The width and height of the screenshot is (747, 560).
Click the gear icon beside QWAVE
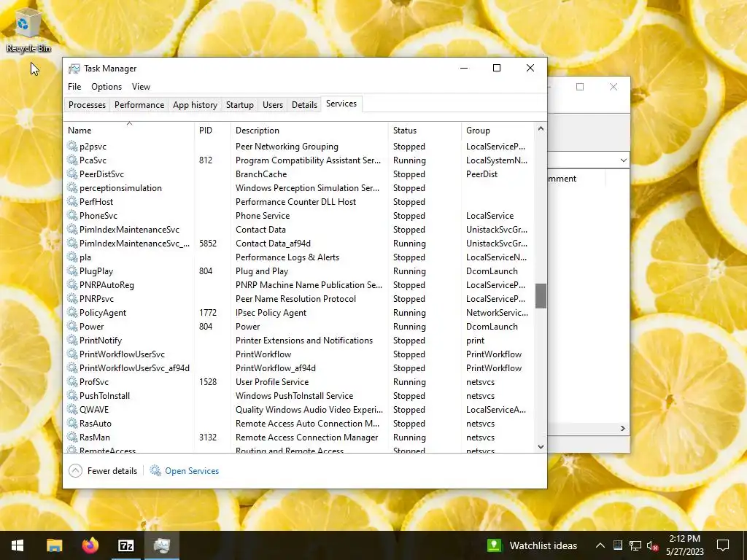coord(72,409)
